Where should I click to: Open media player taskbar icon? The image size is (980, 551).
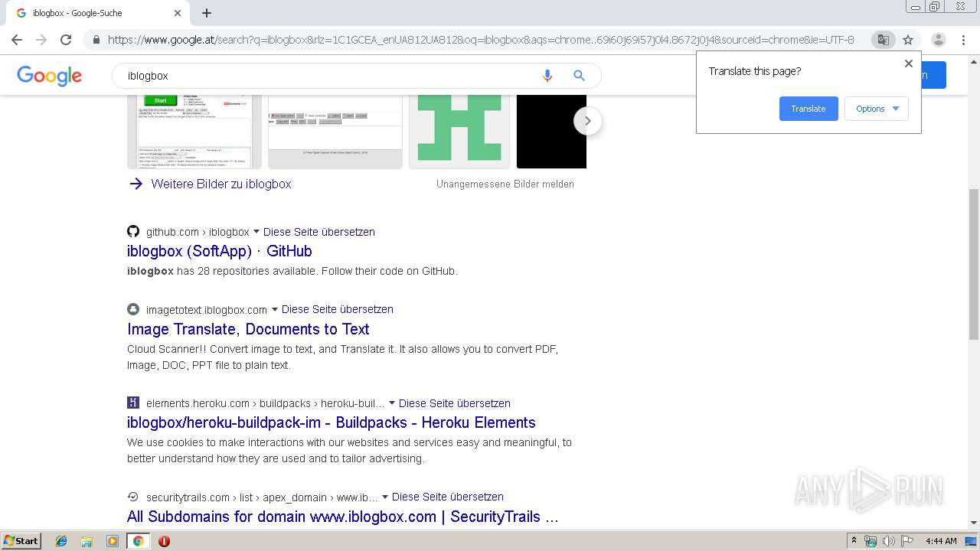[113, 541]
